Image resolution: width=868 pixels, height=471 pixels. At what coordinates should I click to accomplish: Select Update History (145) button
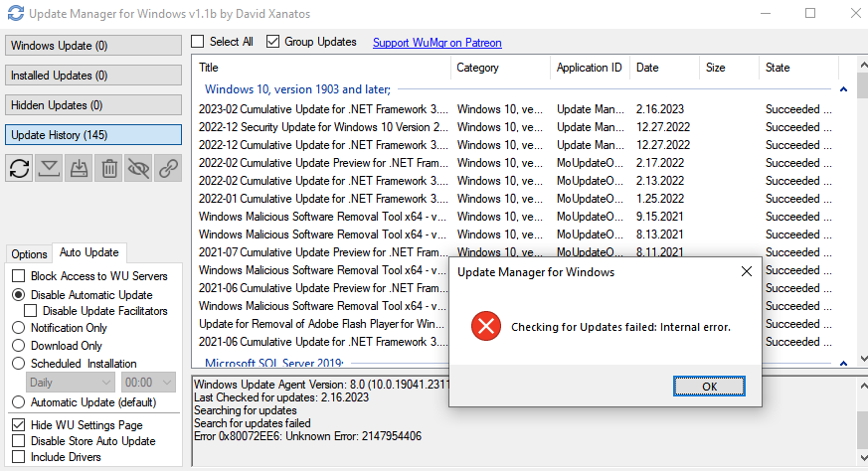(93, 135)
